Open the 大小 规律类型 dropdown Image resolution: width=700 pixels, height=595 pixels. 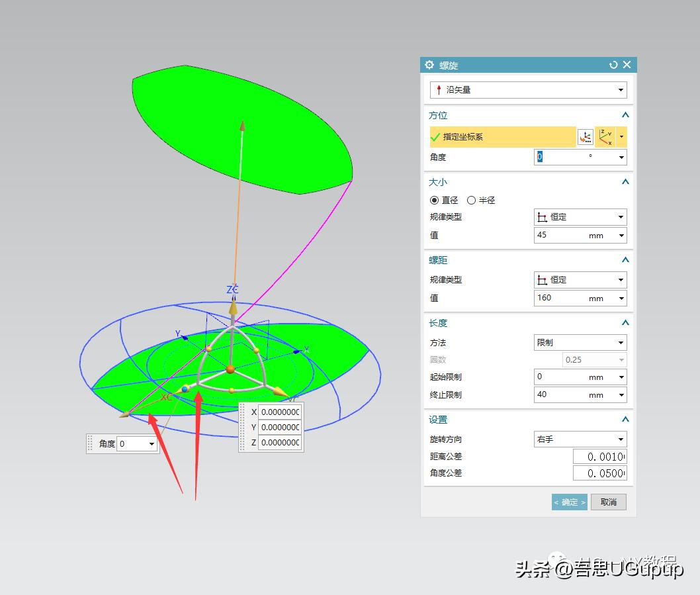(580, 217)
